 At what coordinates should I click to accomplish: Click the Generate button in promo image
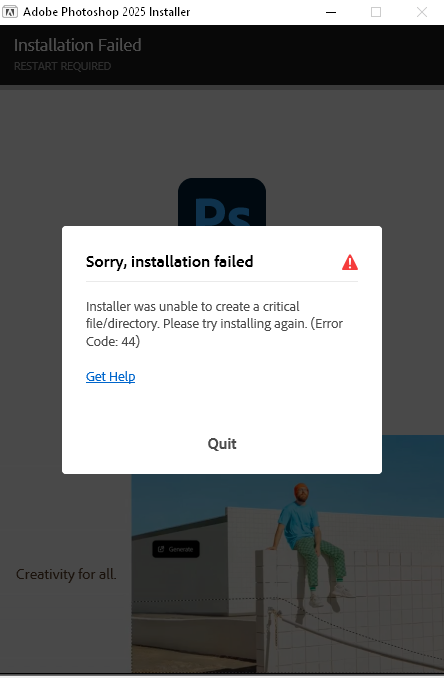point(176,549)
